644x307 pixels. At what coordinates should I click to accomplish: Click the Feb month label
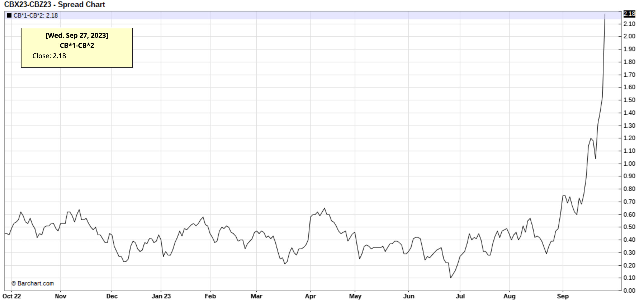click(210, 296)
